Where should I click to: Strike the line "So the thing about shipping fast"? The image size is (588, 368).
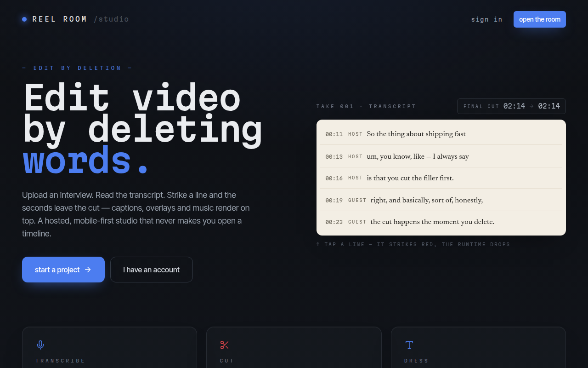[441, 134]
